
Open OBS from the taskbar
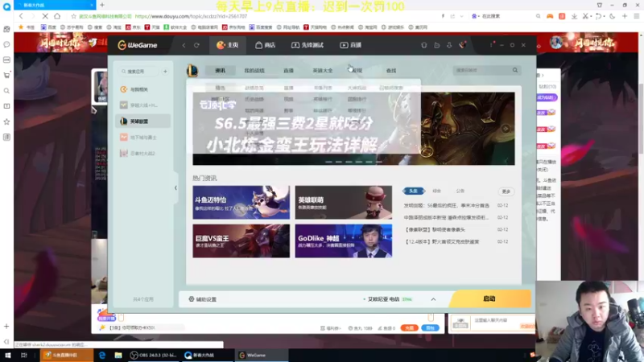coord(152,356)
